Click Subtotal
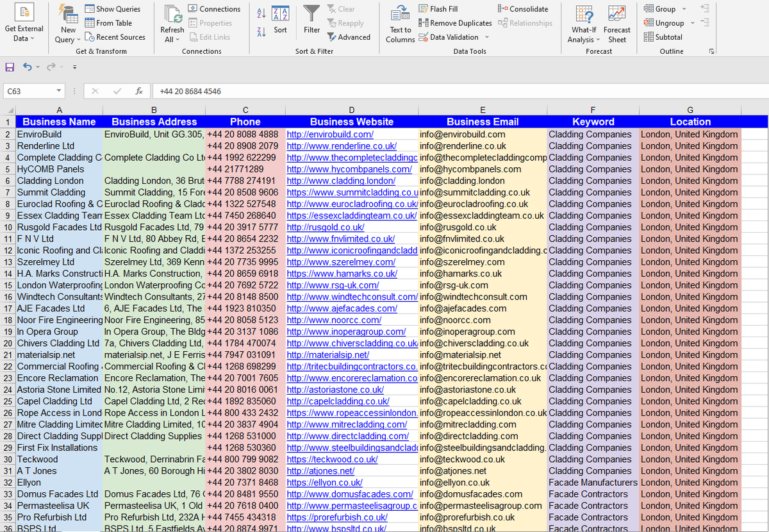The image size is (769, 532). [x=663, y=37]
